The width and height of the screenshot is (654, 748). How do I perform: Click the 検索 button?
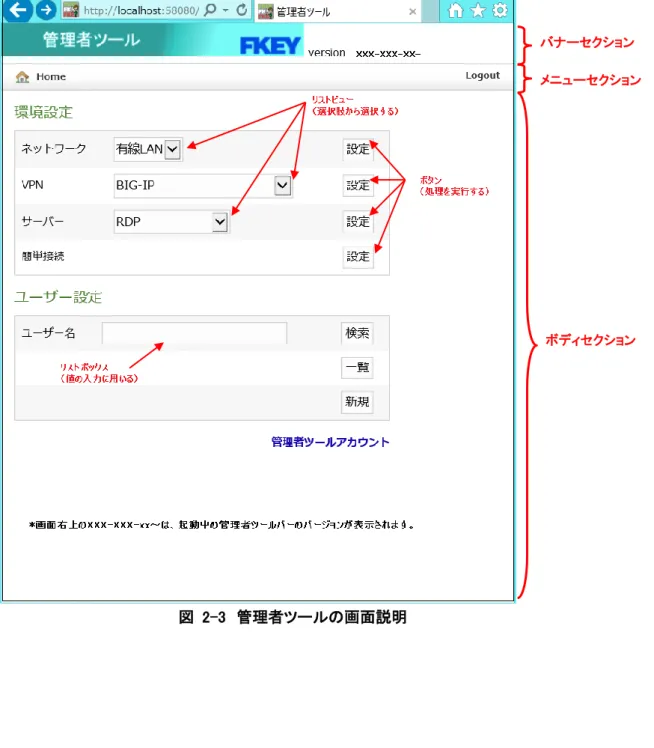coord(357,333)
